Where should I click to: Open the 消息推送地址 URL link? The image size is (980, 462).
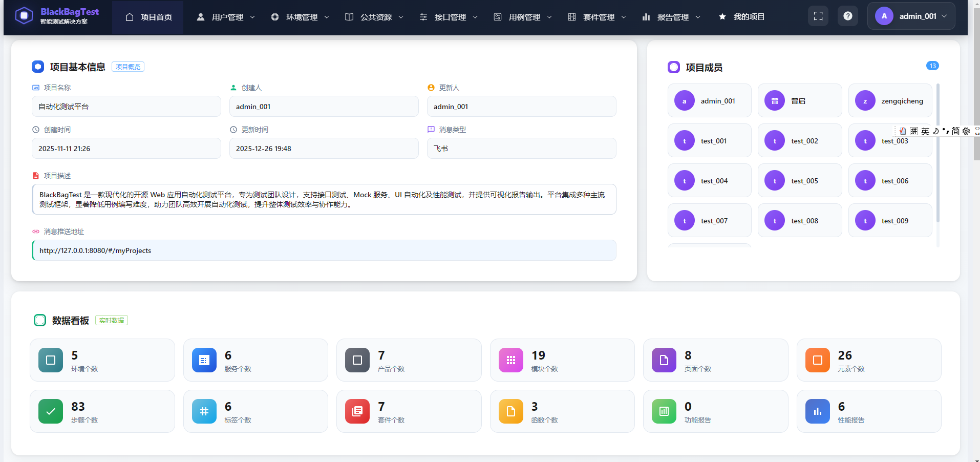(x=95, y=250)
